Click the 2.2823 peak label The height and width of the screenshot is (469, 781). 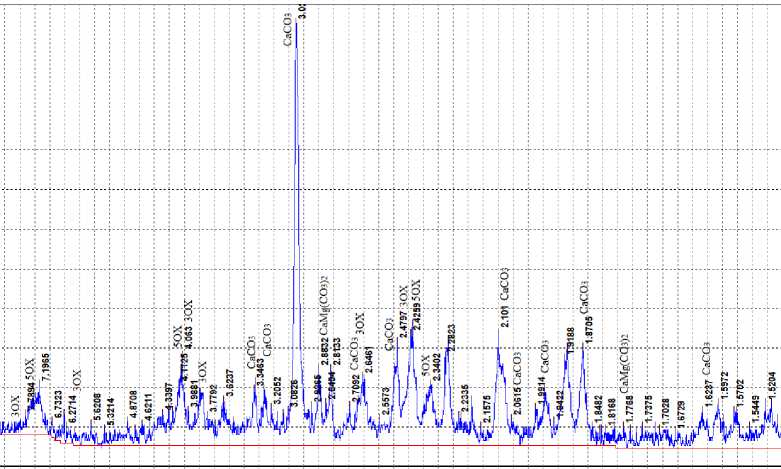pos(451,338)
